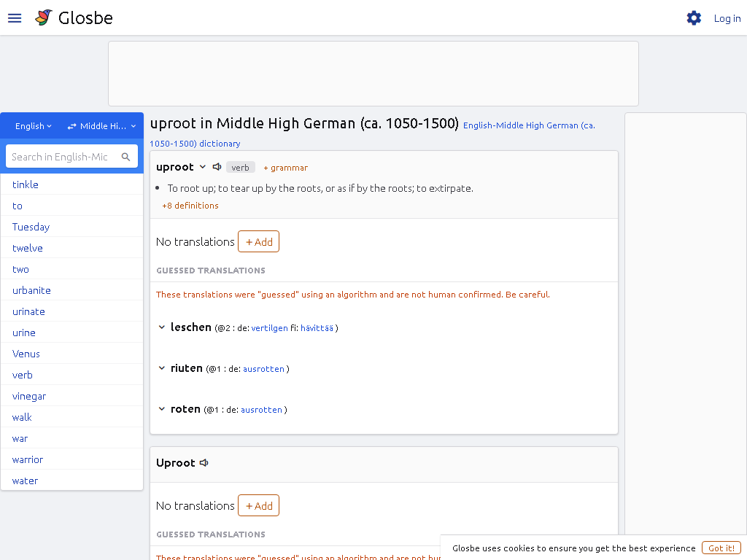The image size is (747, 560).
Task: Click the Log in link
Action: (727, 18)
